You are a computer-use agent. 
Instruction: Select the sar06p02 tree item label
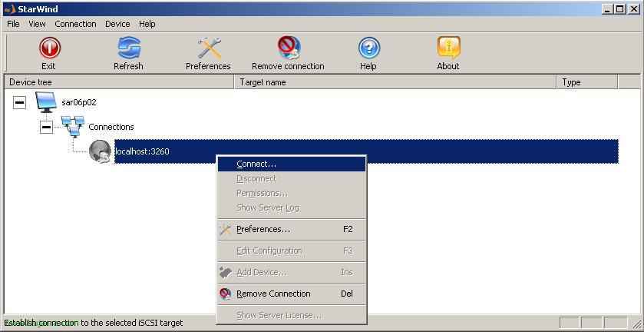[79, 102]
